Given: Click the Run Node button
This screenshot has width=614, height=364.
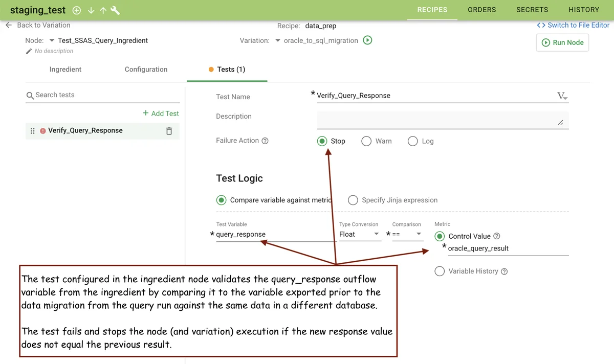Looking at the screenshot, I should click(562, 42).
